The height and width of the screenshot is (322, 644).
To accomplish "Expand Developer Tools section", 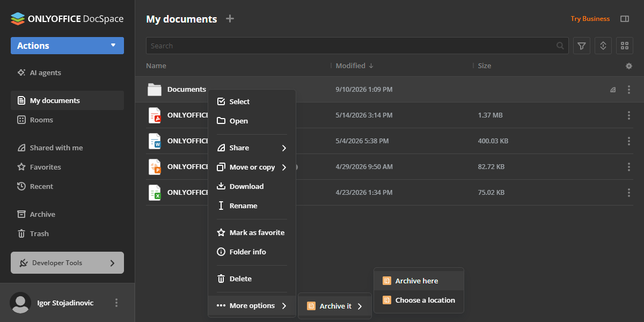I will (x=67, y=263).
